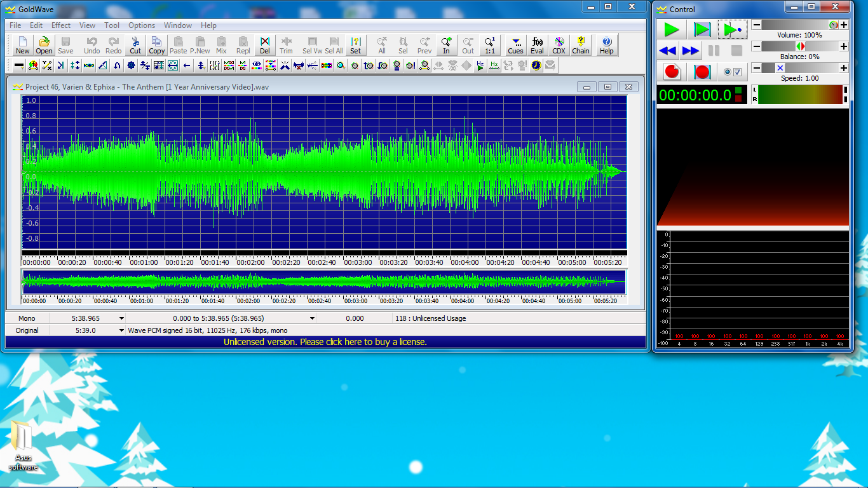Image resolution: width=868 pixels, height=488 pixels.
Task: Click the Chain effect chain editor button
Action: [x=580, y=45]
